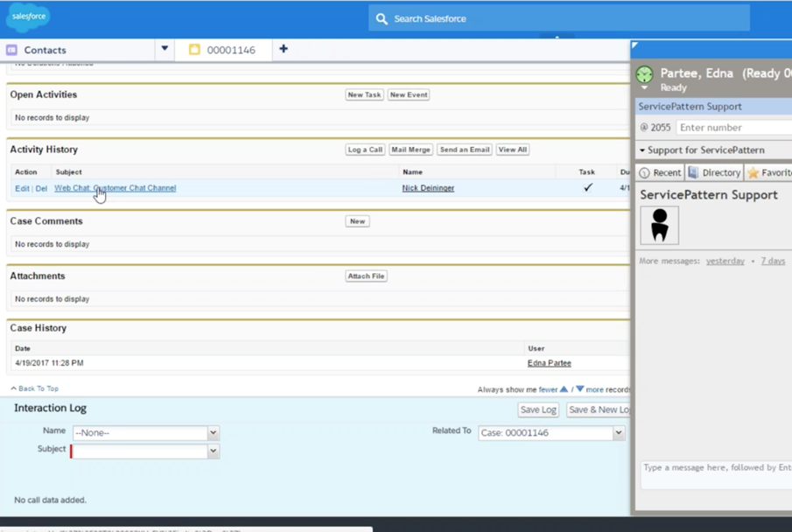Open the Related To dropdown

[619, 432]
